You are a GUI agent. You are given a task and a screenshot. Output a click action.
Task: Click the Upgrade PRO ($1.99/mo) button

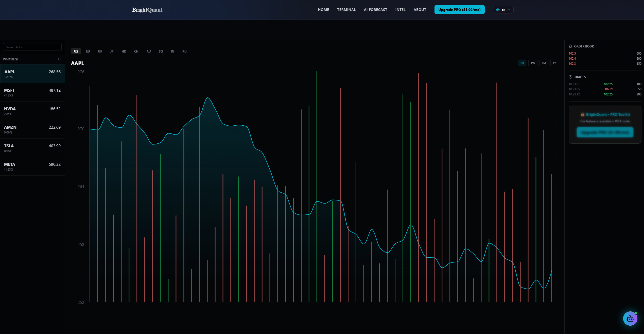(459, 9)
